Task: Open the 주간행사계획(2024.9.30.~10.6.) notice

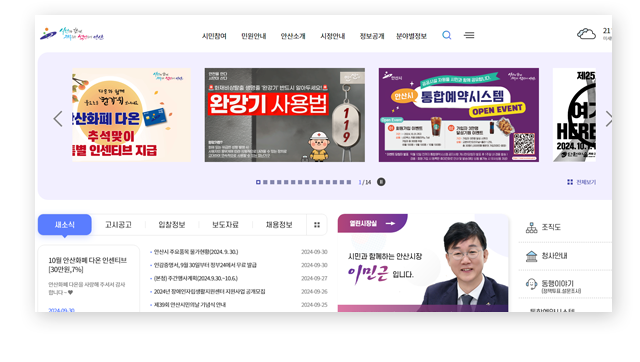Action: (x=196, y=278)
